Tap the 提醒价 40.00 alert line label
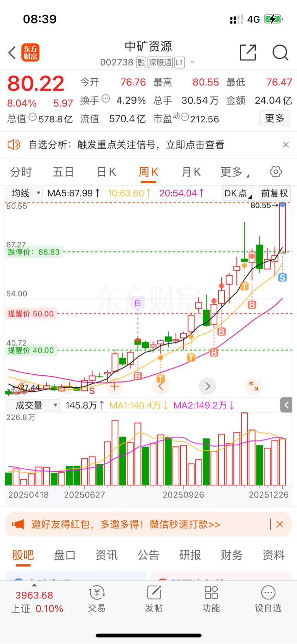The height and width of the screenshot is (644, 297). click(31, 350)
